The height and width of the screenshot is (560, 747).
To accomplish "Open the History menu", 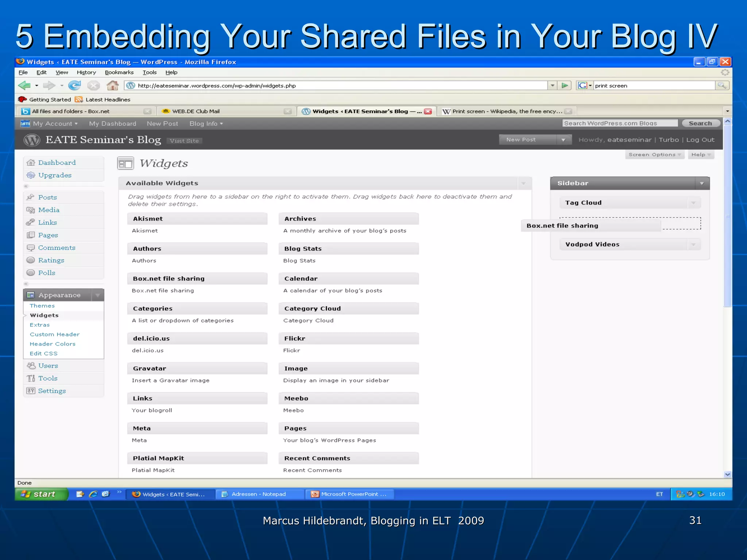I will [x=86, y=73].
